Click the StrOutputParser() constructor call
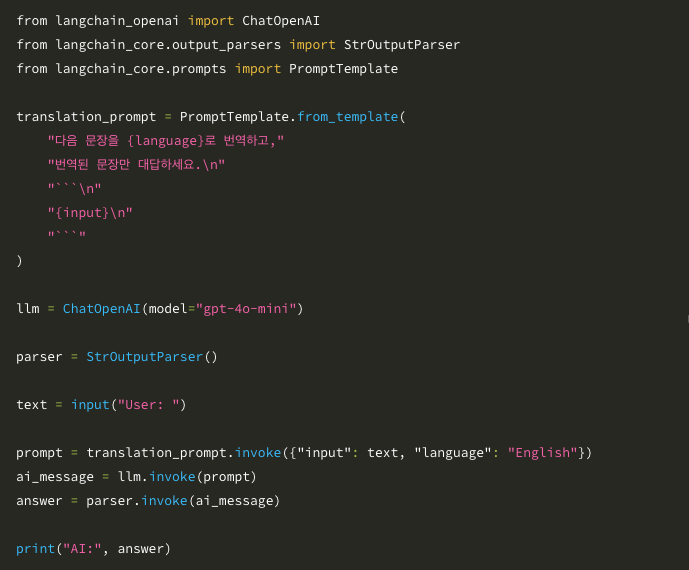 click(152, 356)
